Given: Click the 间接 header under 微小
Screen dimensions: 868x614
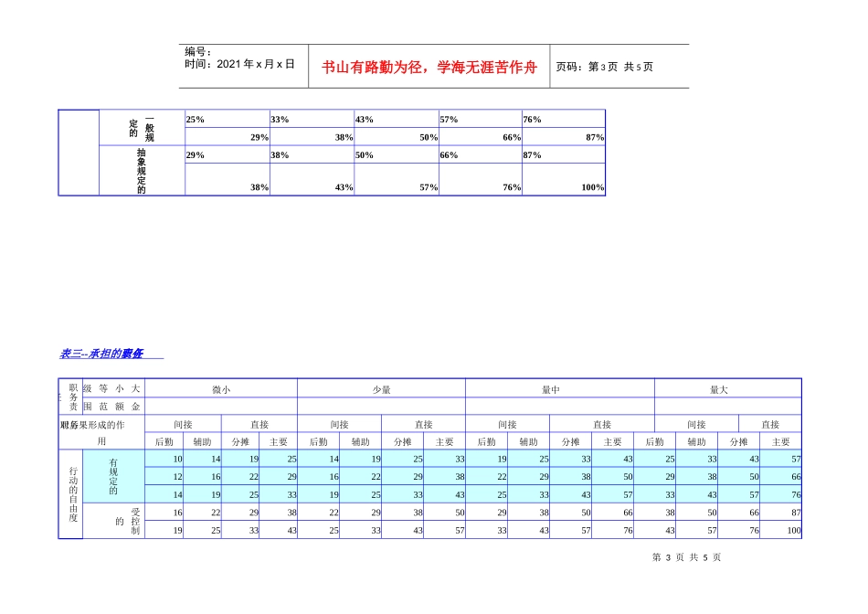Looking at the screenshot, I should tap(183, 425).
